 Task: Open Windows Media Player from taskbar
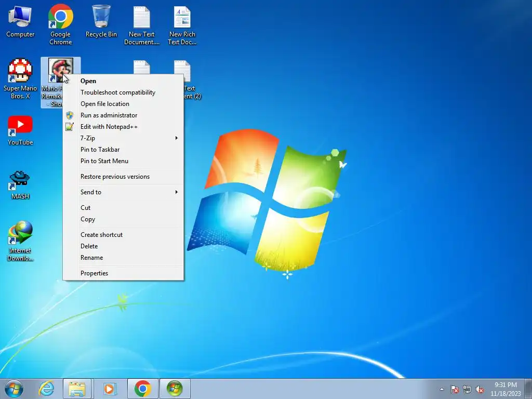[109, 389]
